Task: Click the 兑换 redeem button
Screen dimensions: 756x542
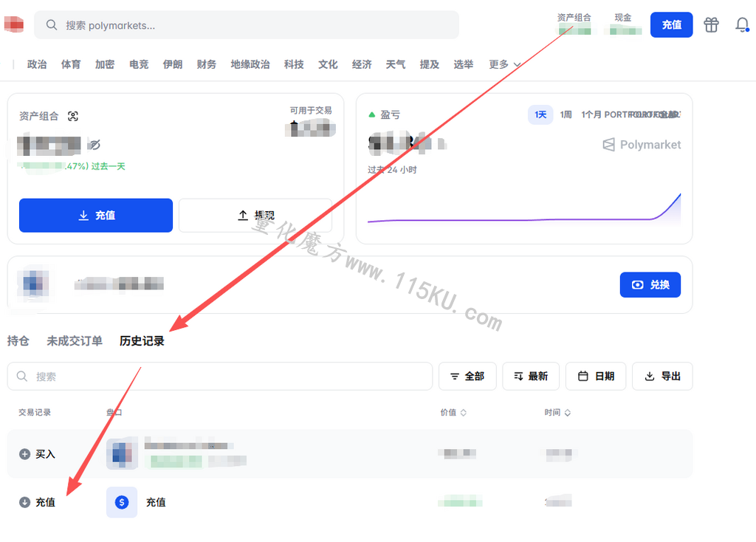Action: click(x=650, y=285)
